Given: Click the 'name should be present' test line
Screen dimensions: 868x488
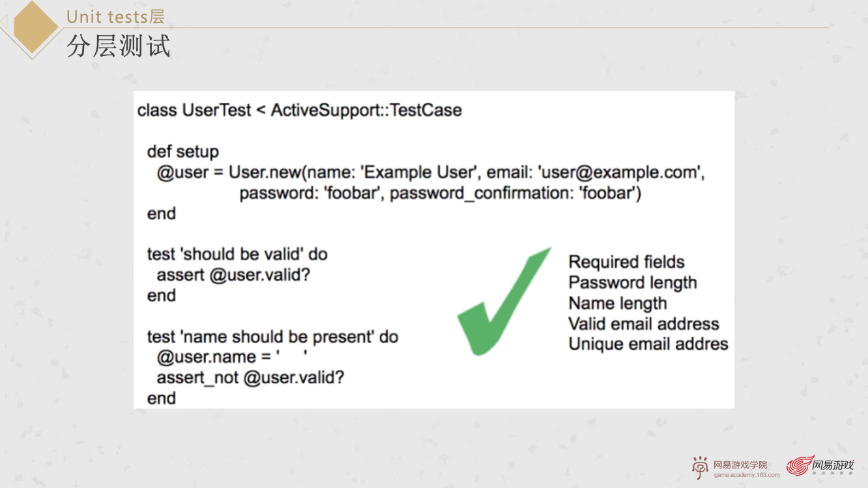Looking at the screenshot, I should [x=272, y=337].
